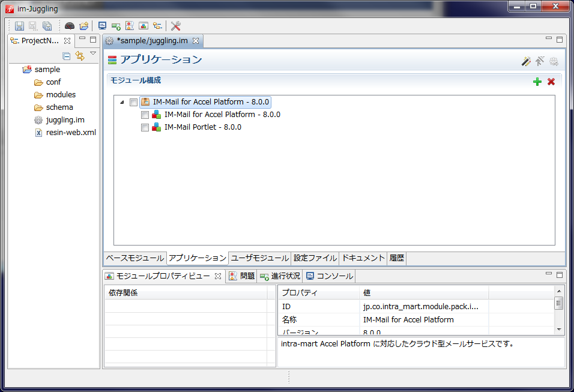Minimize the Project Navigator pane
The image size is (574, 392).
coord(82,38)
